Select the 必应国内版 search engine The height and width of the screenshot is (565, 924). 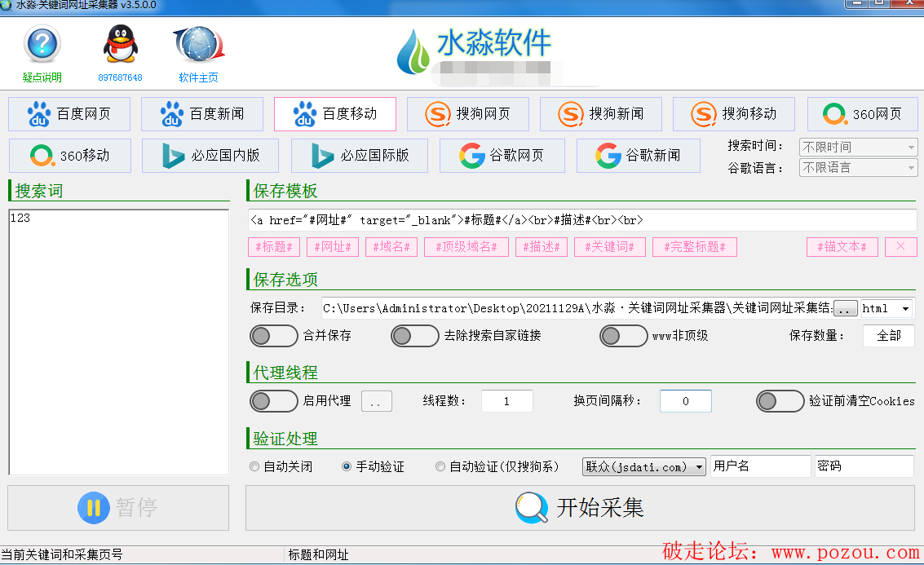tap(210, 156)
